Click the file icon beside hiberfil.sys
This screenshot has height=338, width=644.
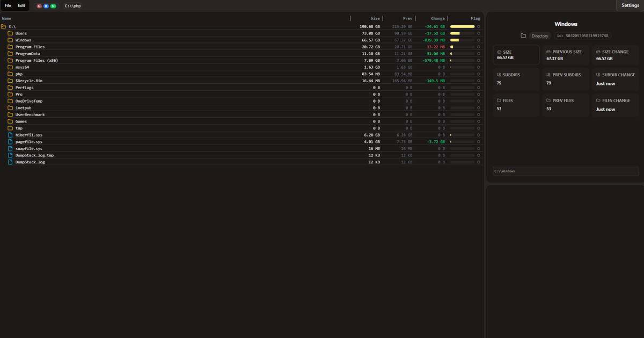coord(10,135)
